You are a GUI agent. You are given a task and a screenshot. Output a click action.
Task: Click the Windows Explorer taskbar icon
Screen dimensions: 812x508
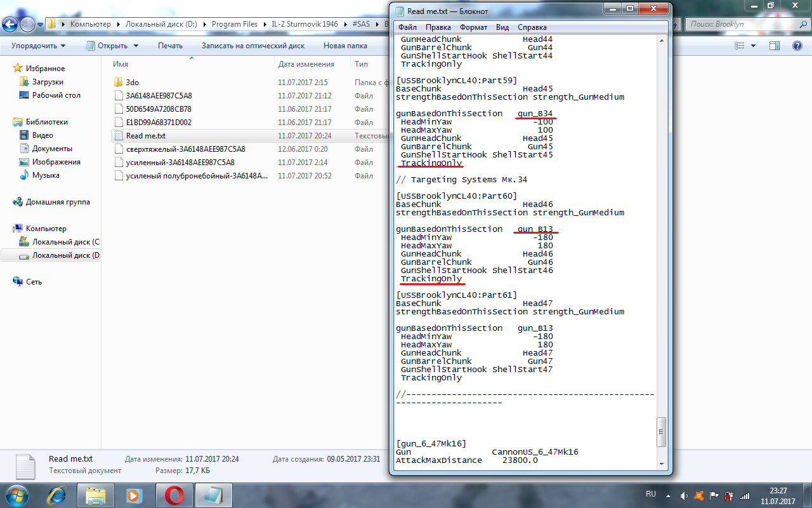click(x=96, y=495)
